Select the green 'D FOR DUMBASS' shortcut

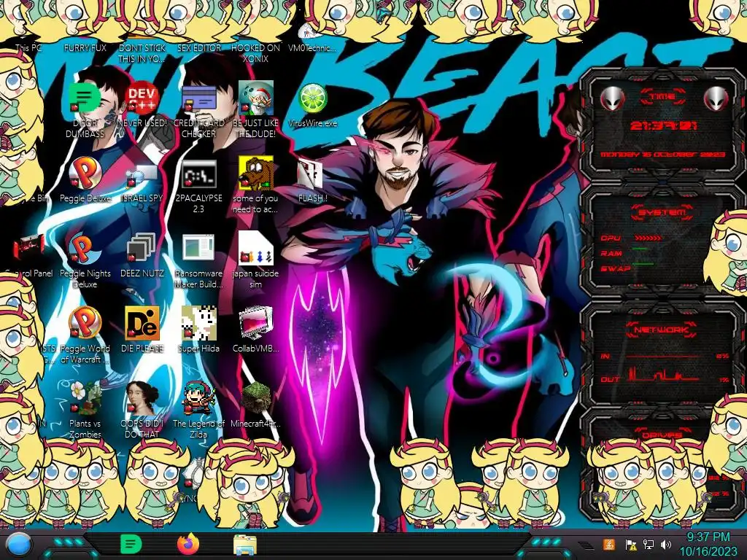click(x=85, y=98)
